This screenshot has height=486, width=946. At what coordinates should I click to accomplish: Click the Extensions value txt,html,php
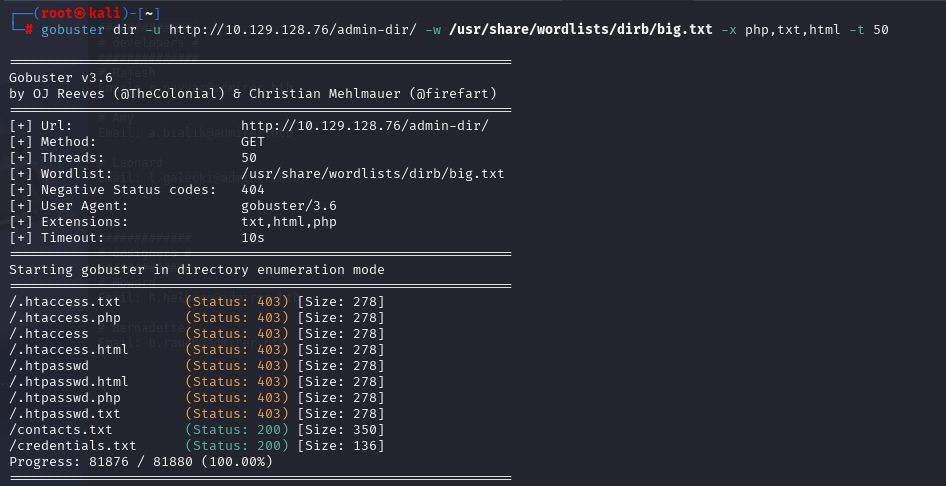[x=288, y=222]
